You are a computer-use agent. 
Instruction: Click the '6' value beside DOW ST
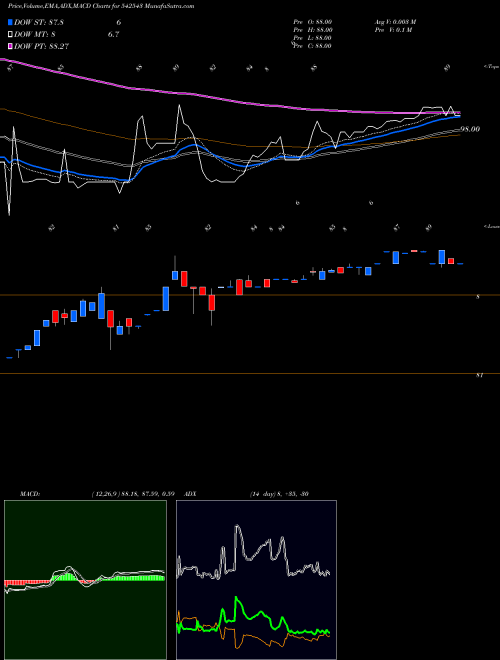pyautogui.click(x=119, y=23)
